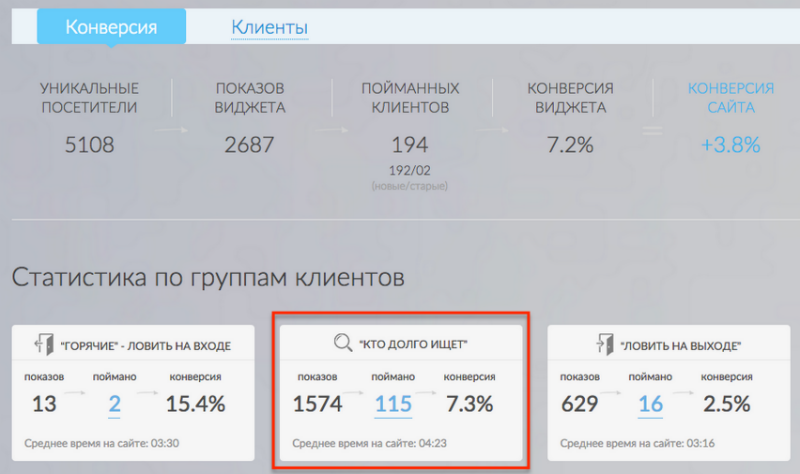
Task: Click conversion value 2.5%
Action: (727, 404)
